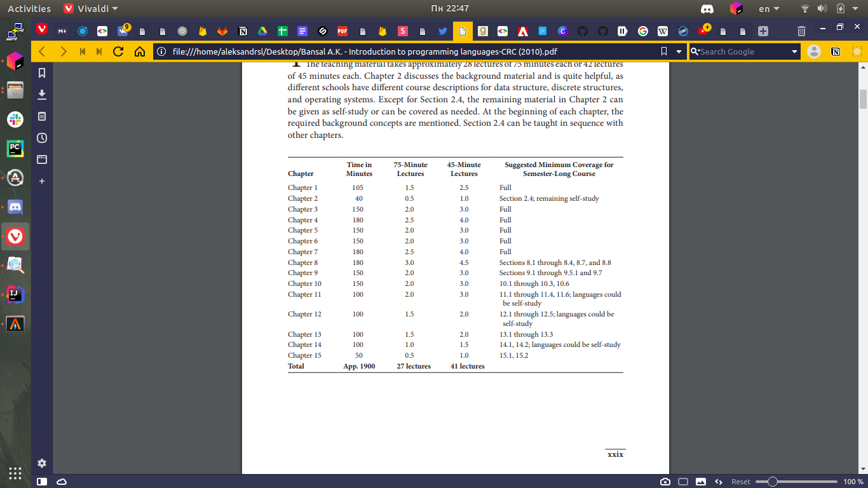Switch to the Firebase tab after PDF tab
The image size is (868, 488).
point(383,30)
